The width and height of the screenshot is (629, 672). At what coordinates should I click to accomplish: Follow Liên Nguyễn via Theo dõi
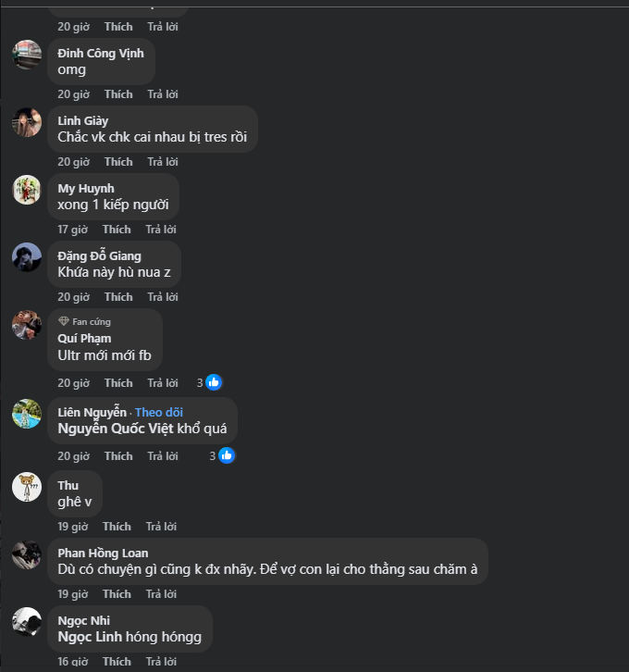point(159,412)
